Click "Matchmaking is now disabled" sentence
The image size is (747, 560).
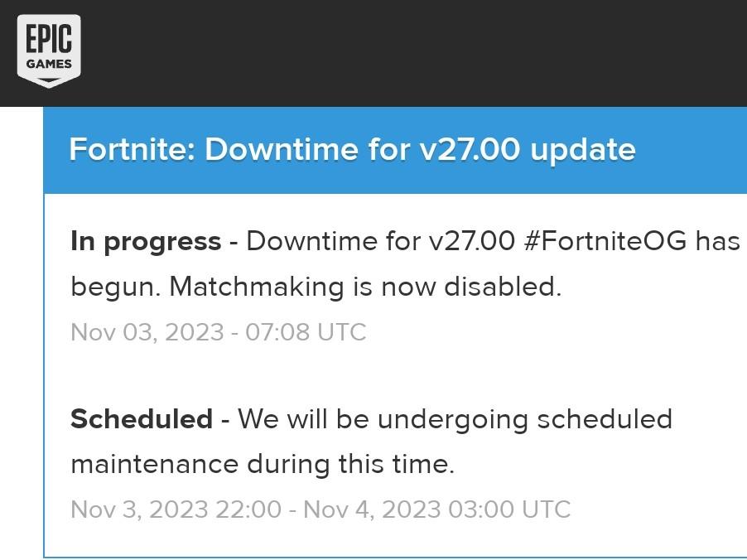click(x=365, y=287)
